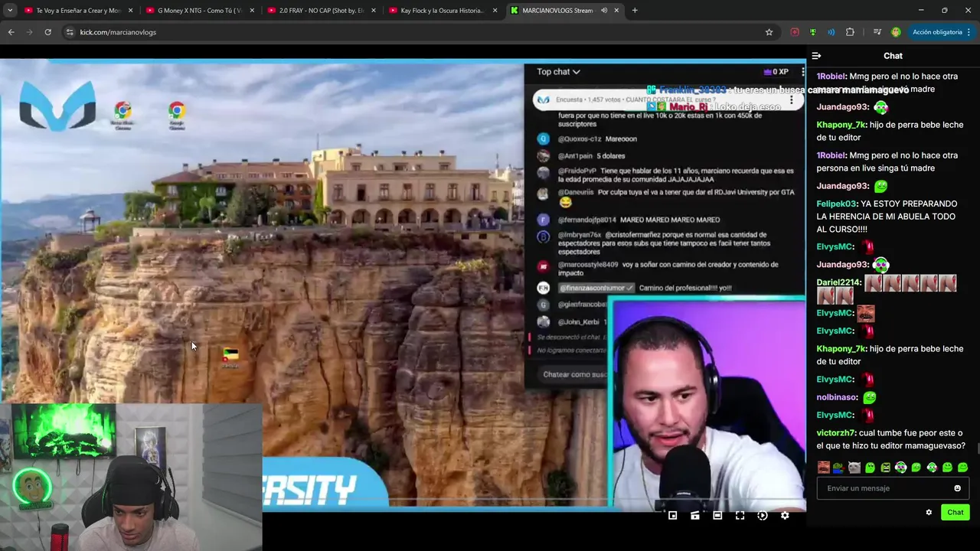Select the grey cat emote in quick emotes
Image resolution: width=980 pixels, height=551 pixels.
tap(854, 468)
